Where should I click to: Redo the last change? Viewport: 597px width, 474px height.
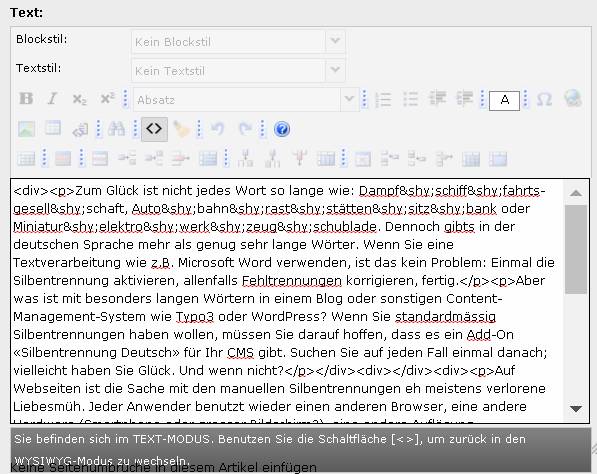pyautogui.click(x=245, y=129)
